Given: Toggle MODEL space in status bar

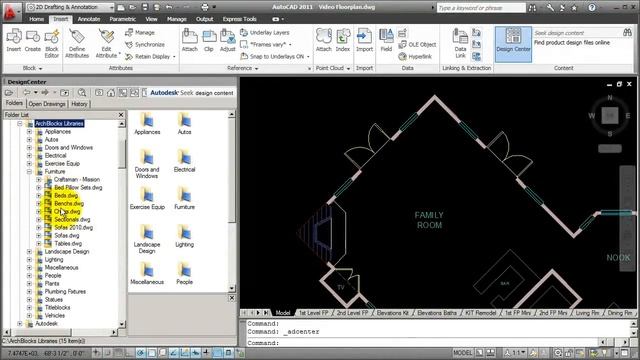Looking at the screenshot, I should 462,353.
